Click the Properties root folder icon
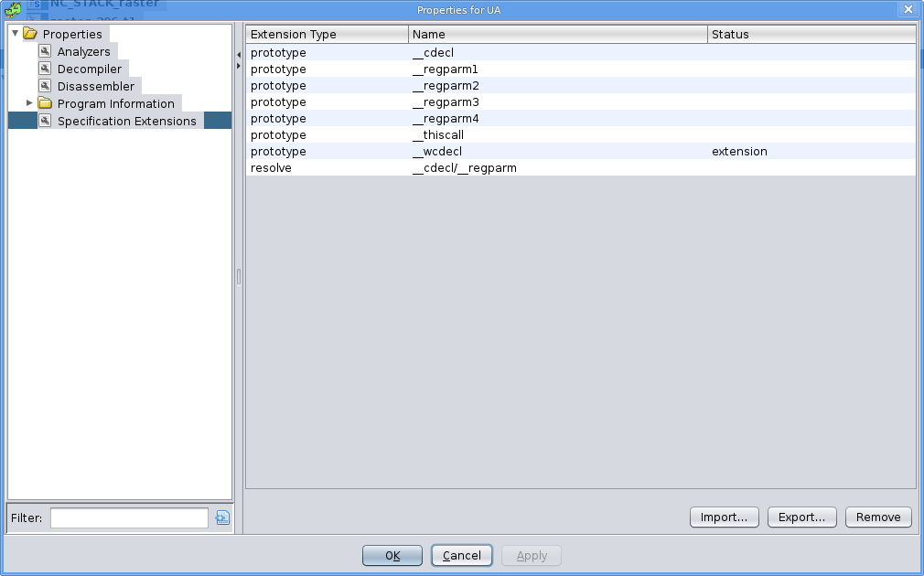Image resolution: width=924 pixels, height=576 pixels. point(30,34)
